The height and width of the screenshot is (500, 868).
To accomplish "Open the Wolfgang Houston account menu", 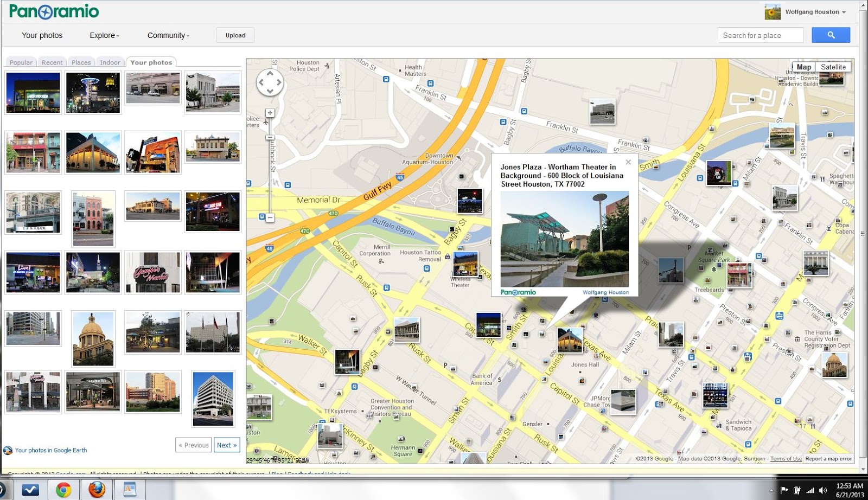I will 815,12.
